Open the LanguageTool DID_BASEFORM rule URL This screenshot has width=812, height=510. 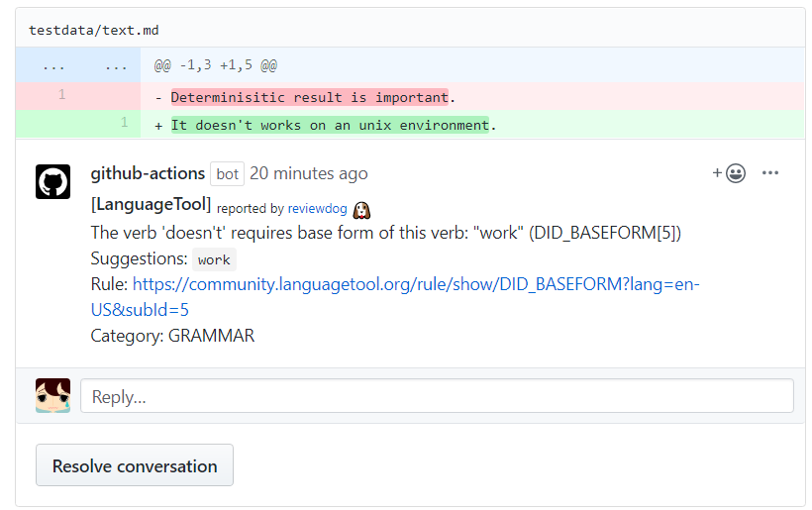[395, 297]
